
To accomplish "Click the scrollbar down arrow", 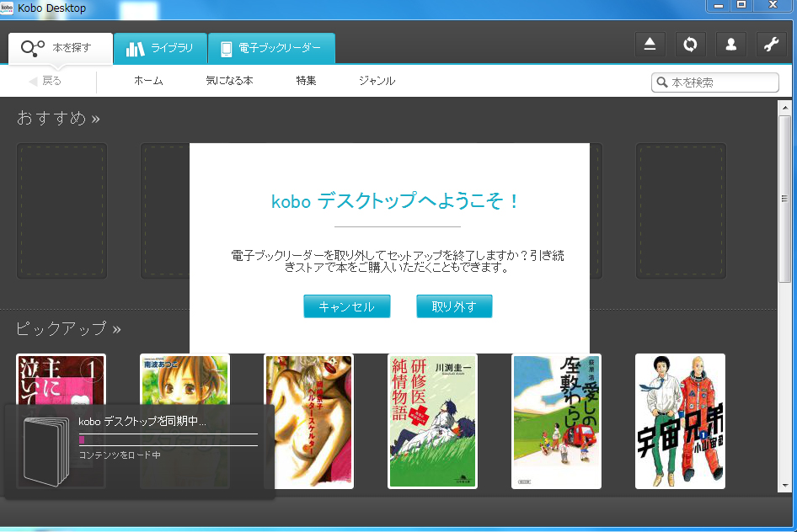I will [x=785, y=486].
